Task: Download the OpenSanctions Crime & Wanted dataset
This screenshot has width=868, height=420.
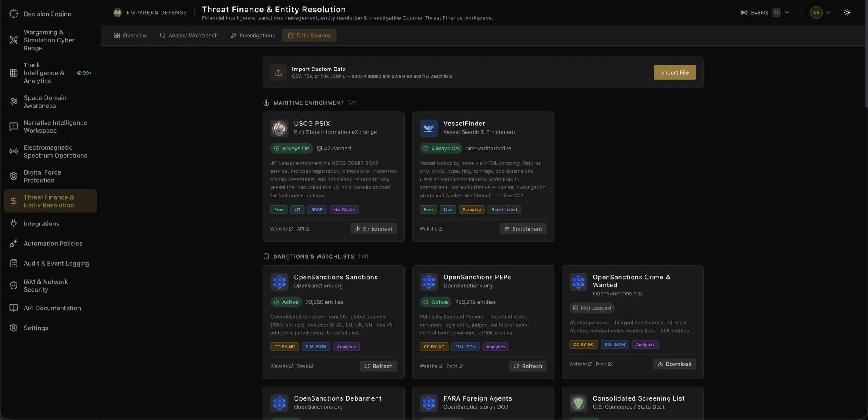Action: (x=674, y=364)
